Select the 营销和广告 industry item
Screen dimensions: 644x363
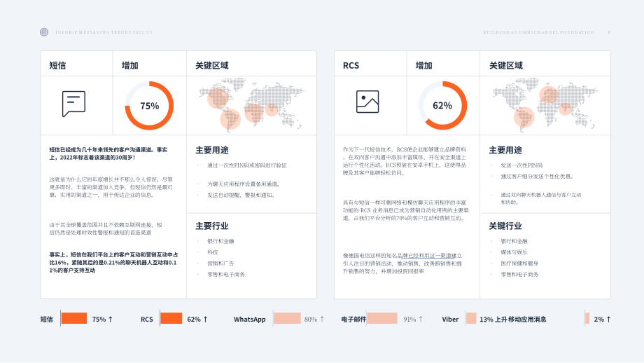pyautogui.click(x=220, y=263)
